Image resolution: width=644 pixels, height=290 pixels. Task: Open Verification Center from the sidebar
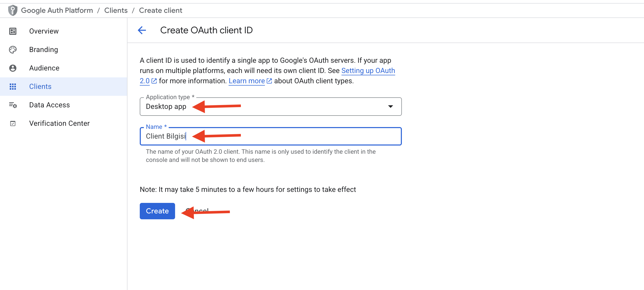point(59,123)
